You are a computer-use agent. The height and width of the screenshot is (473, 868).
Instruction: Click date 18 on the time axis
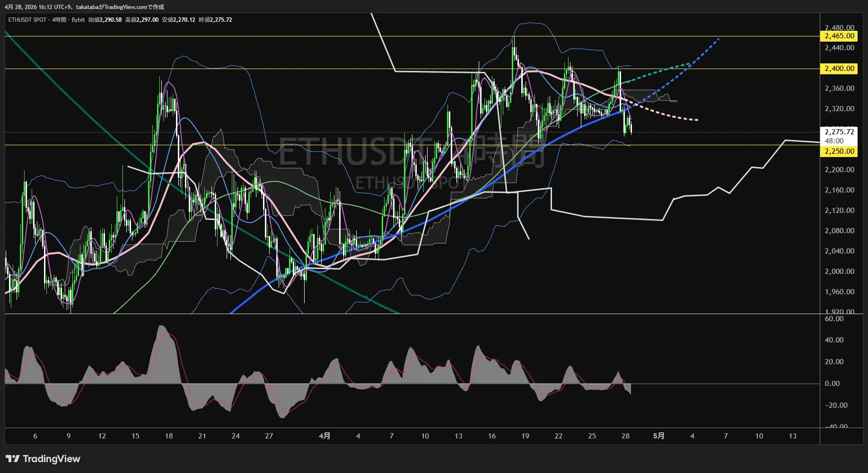point(169,436)
